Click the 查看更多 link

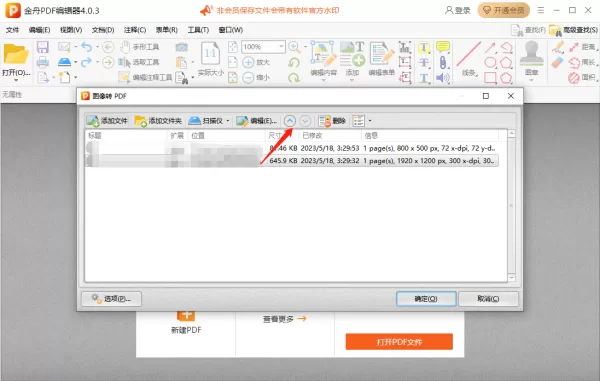click(285, 319)
